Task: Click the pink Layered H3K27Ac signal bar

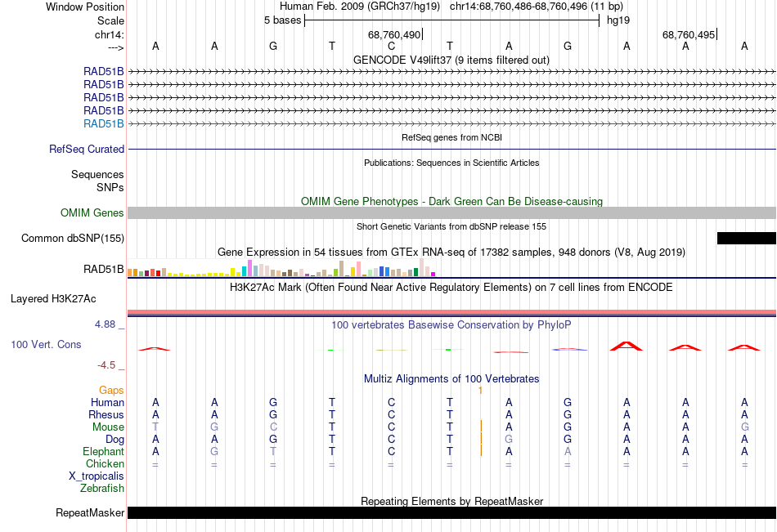Action: [x=451, y=312]
